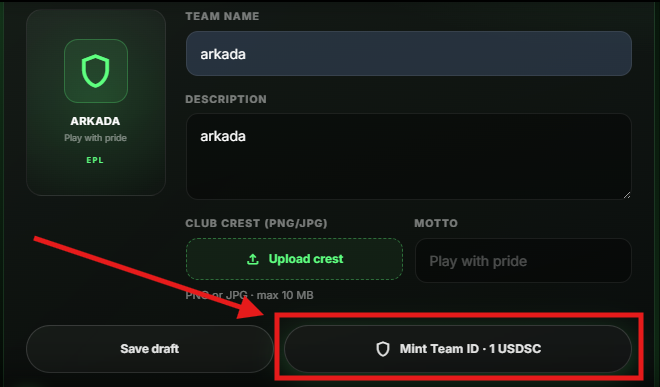Click the TEAM NAME field label

(x=222, y=16)
